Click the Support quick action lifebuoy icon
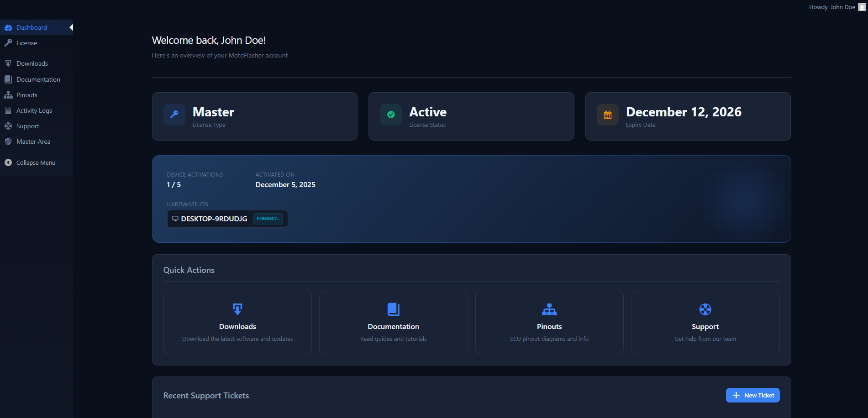 click(x=705, y=309)
